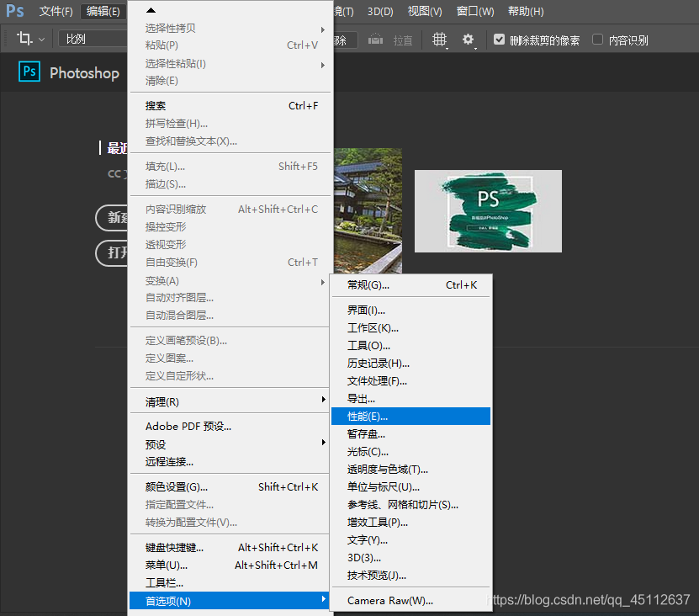The image size is (699, 616).
Task: Choose 文字(Y)... preferences
Action: (411, 539)
